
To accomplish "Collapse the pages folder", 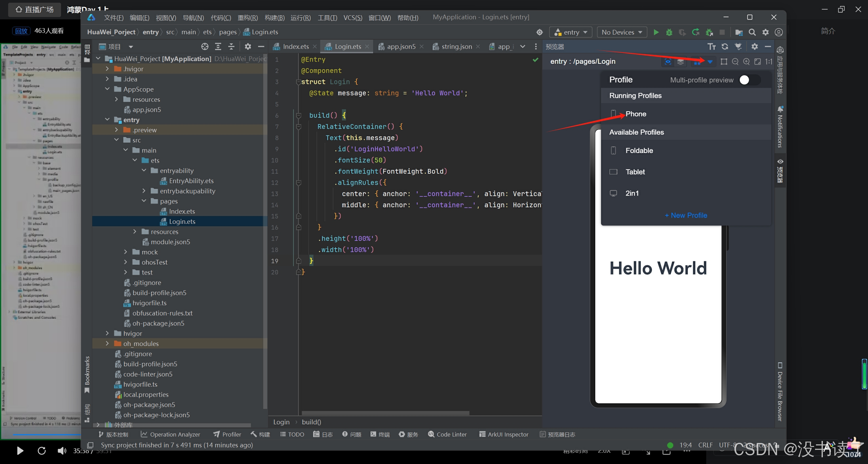I will coord(144,201).
